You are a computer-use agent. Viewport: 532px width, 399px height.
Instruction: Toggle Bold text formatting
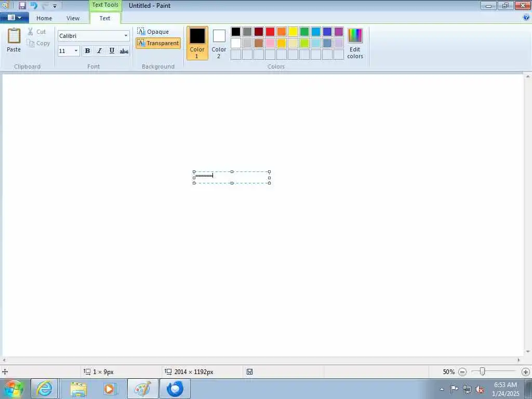click(x=87, y=51)
